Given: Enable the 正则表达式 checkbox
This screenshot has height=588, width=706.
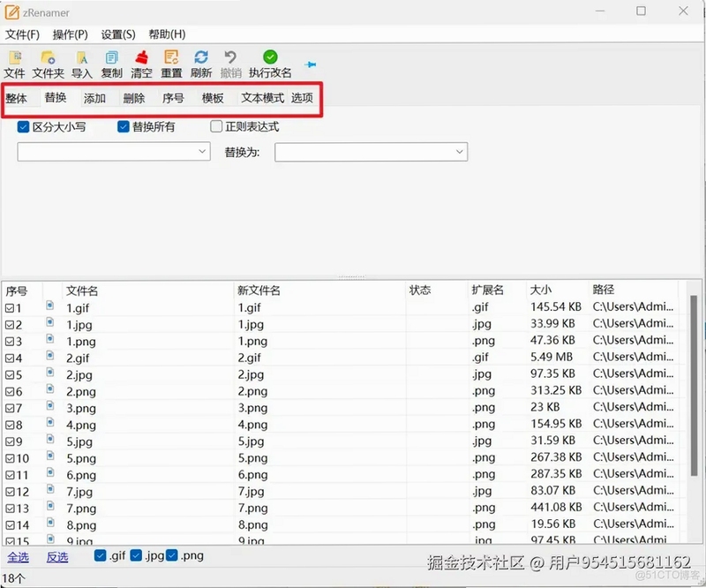Looking at the screenshot, I should point(216,126).
